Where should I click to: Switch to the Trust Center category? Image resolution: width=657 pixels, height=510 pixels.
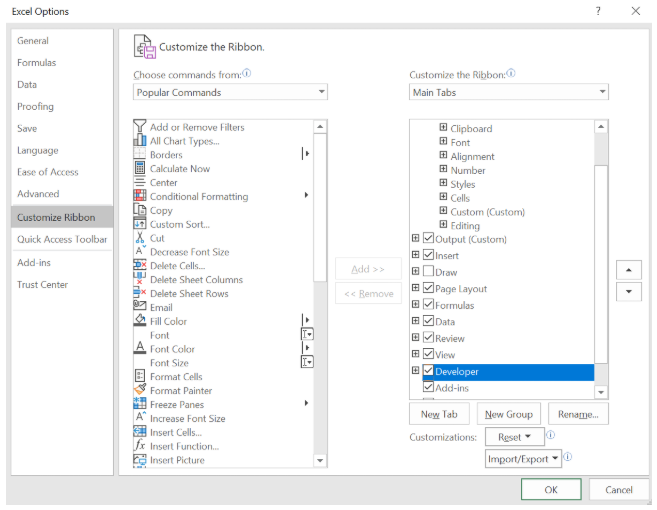point(42,285)
